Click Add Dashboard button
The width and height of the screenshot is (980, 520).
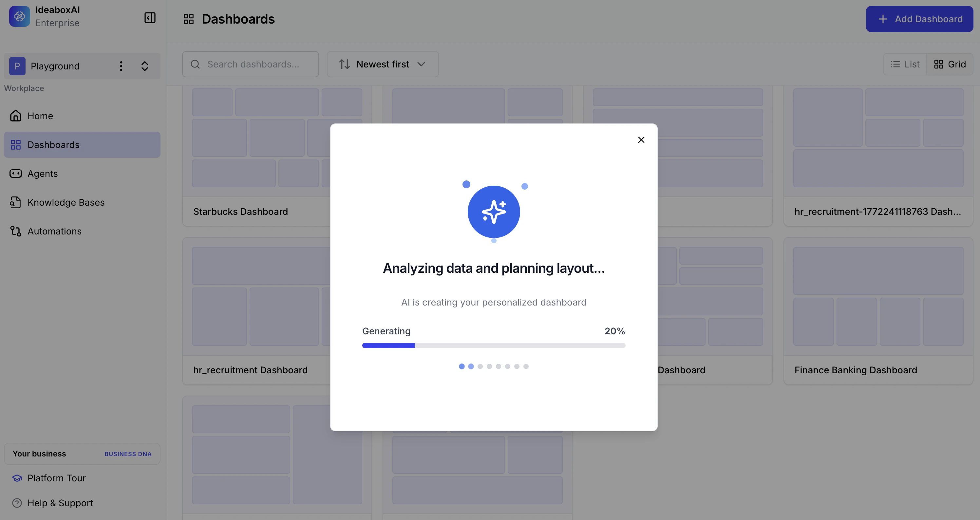point(919,19)
